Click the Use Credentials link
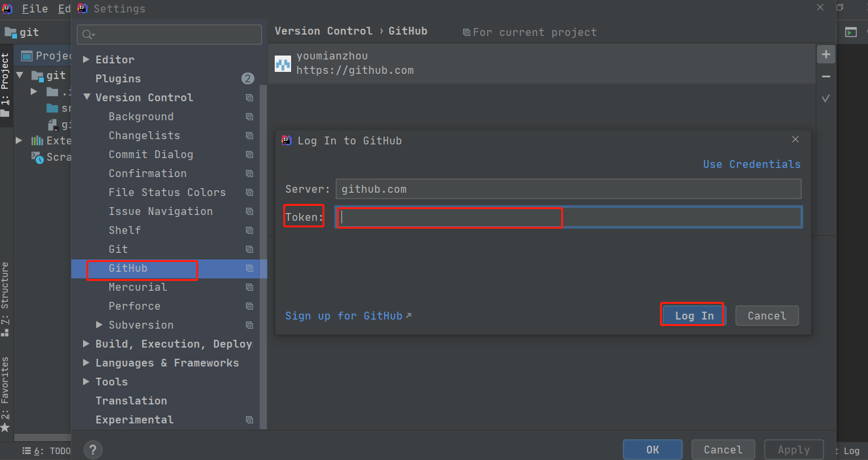 point(752,164)
